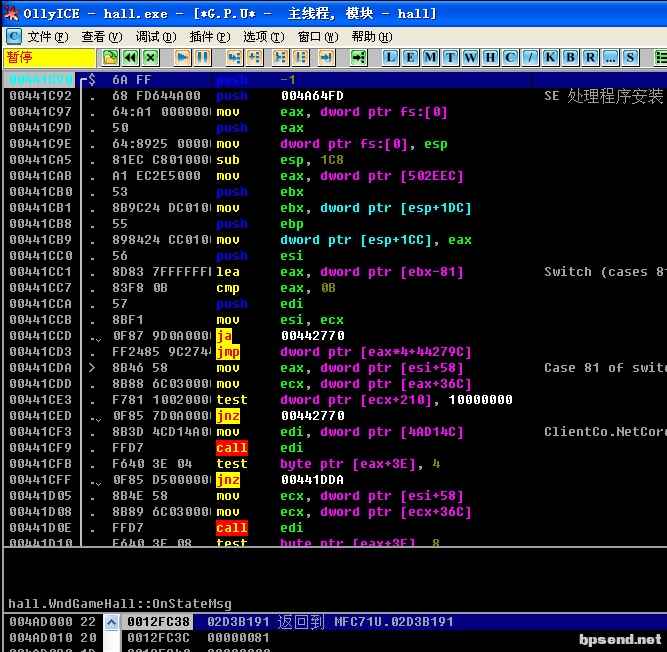Open Source window with S button
The height and width of the screenshot is (652, 667).
630,57
